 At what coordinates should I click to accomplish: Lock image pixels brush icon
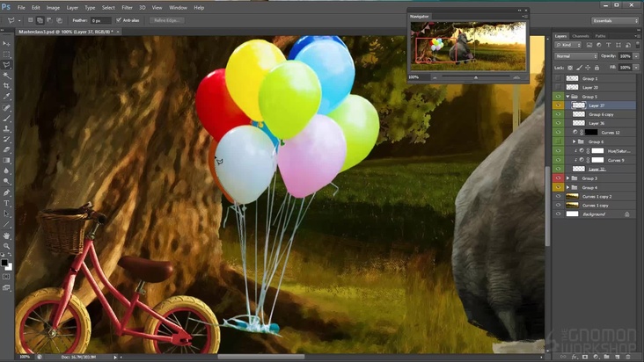[x=579, y=68]
